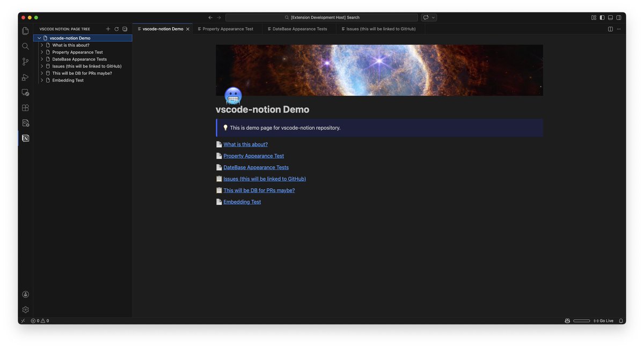Switch to the DateBase Appearance Tests tab
Image resolution: width=644 pixels, height=348 pixels.
pyautogui.click(x=299, y=29)
